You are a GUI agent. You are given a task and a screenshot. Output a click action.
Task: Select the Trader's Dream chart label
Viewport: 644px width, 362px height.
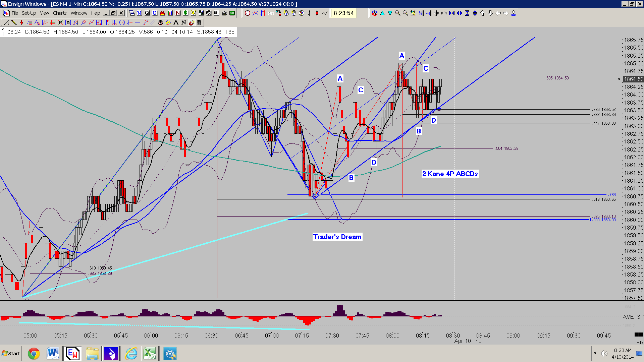pos(337,237)
